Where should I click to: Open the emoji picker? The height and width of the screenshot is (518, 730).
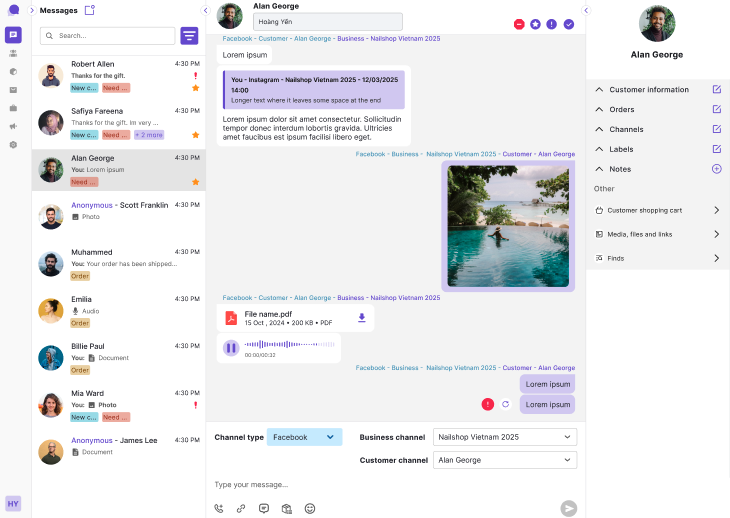click(x=310, y=508)
